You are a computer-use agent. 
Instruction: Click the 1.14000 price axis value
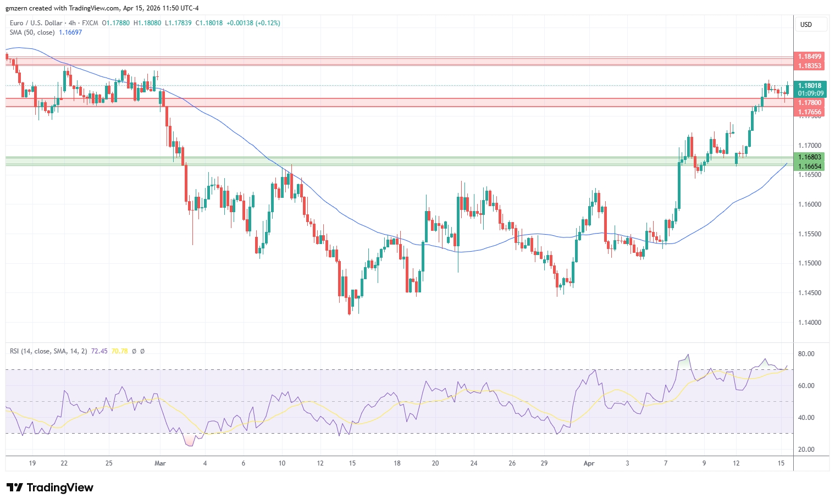point(810,323)
